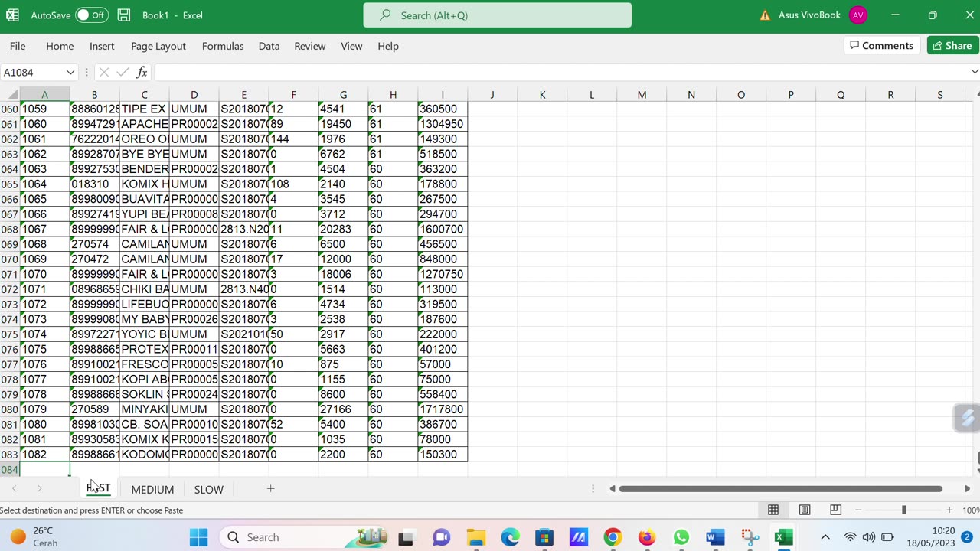
Task: Open the Formulas tab
Action: pyautogui.click(x=223, y=46)
